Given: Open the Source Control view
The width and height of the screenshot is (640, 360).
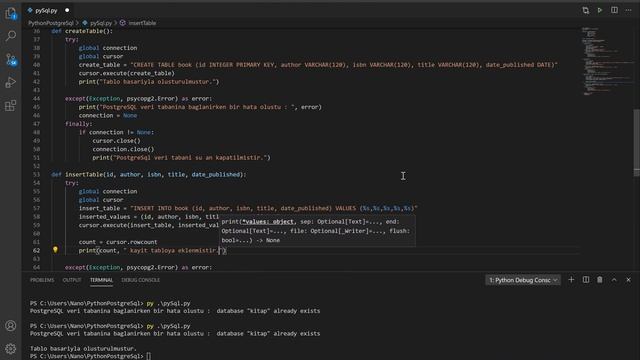Looking at the screenshot, I should tap(11, 60).
